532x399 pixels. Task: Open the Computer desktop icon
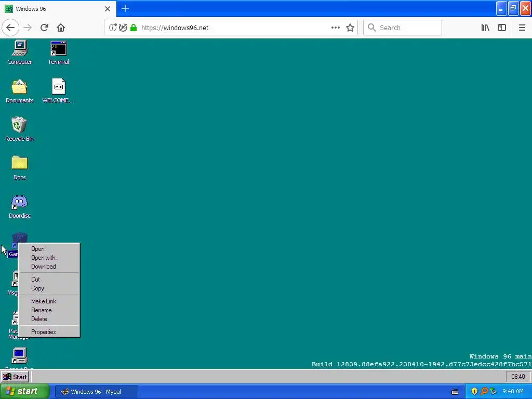(x=20, y=52)
